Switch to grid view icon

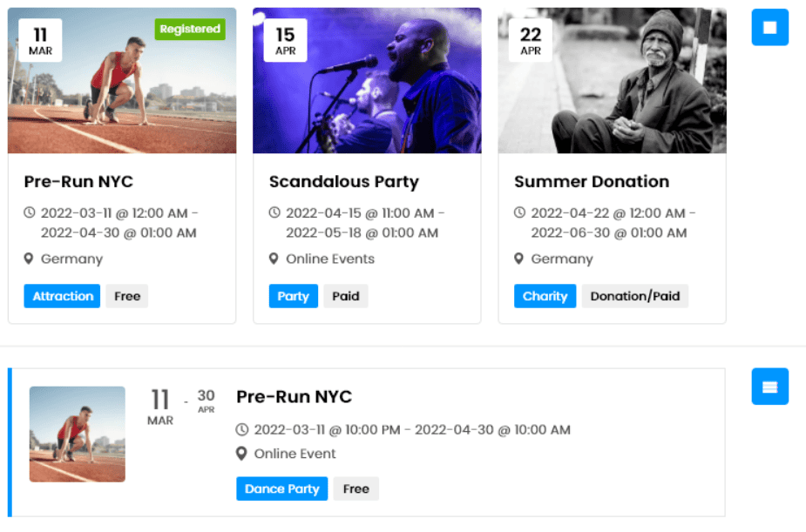point(769,27)
